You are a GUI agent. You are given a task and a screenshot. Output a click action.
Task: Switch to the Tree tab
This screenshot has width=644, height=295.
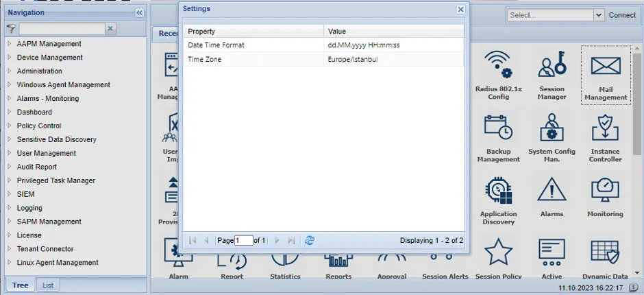pos(20,285)
